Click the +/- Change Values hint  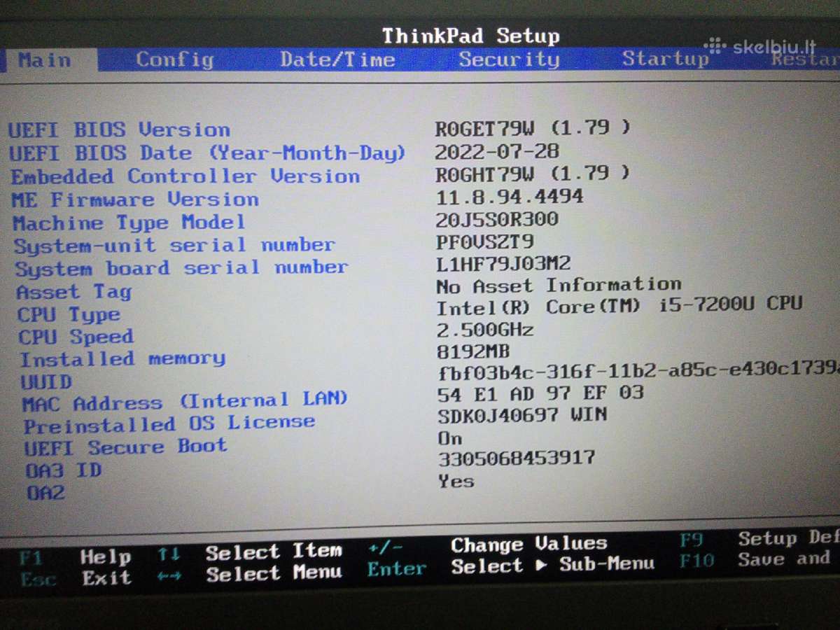click(487, 545)
